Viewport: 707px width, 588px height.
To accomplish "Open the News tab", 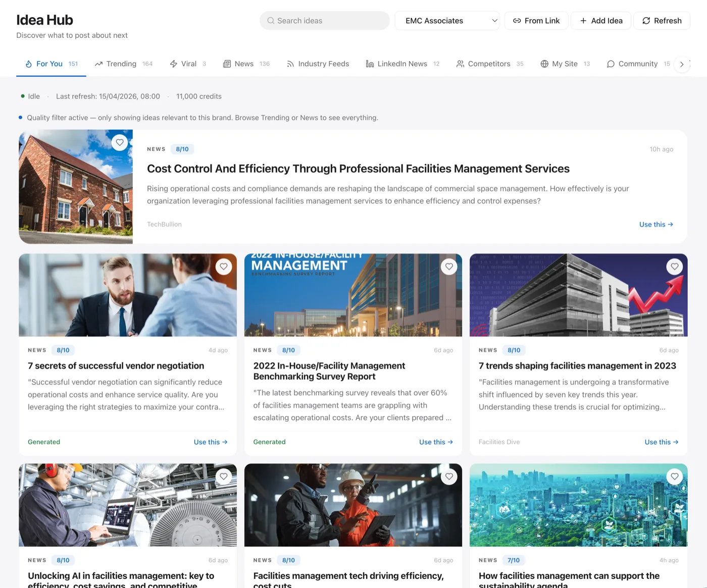I will pyautogui.click(x=246, y=64).
